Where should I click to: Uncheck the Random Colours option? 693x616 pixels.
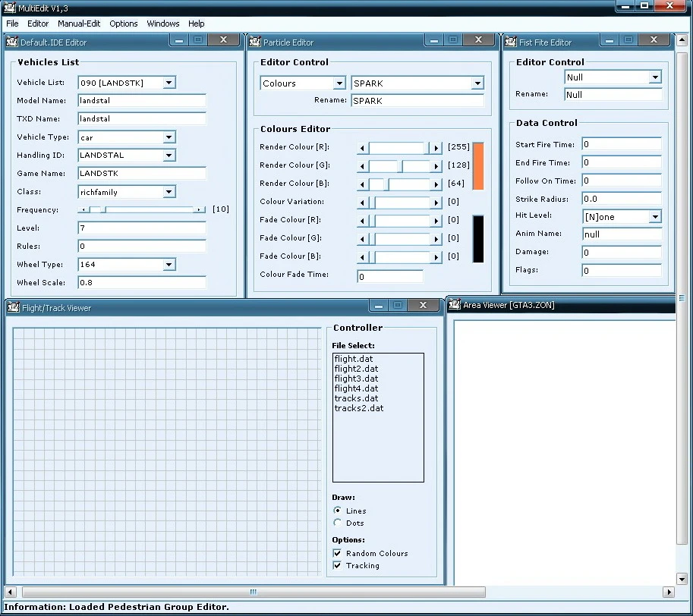337,553
